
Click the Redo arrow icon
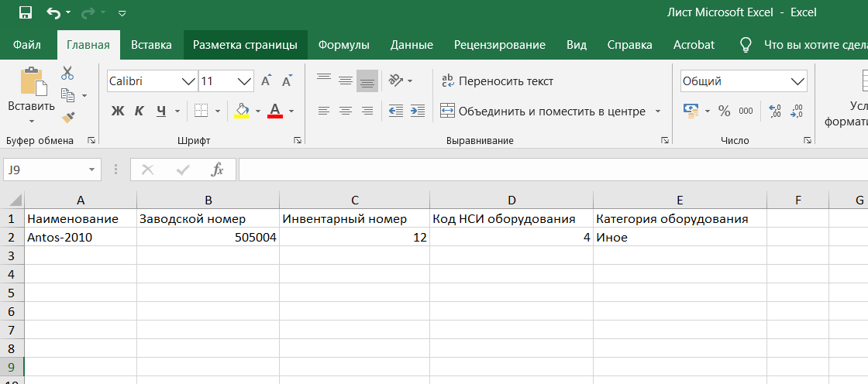90,12
